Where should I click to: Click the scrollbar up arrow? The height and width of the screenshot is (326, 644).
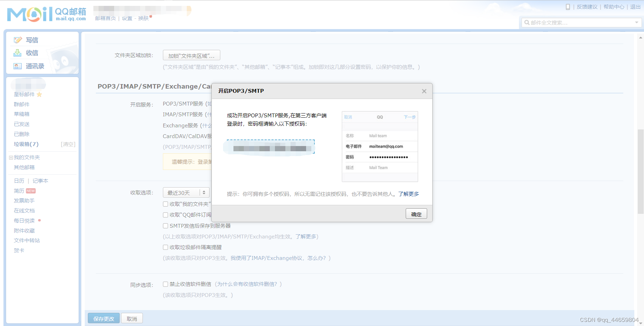(x=641, y=37)
